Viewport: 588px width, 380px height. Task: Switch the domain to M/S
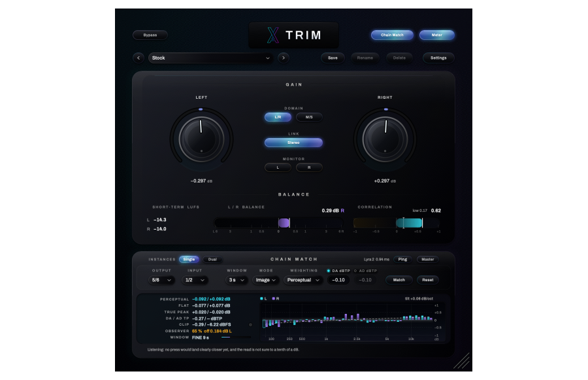tap(309, 117)
